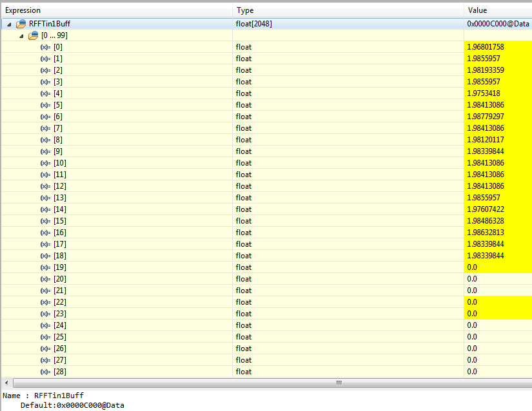Sort by the Expression column header
Viewport: 532px width, 411px height.
[x=117, y=10]
